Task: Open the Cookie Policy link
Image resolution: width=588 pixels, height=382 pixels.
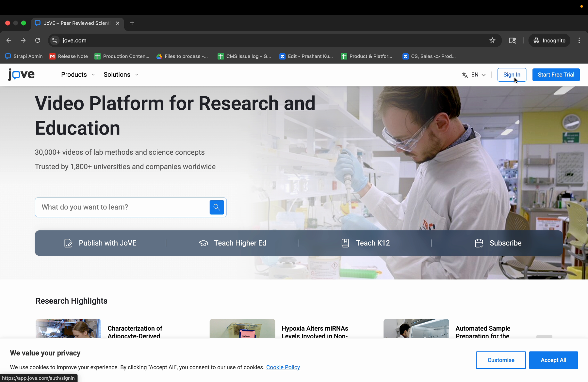Action: tap(283, 367)
